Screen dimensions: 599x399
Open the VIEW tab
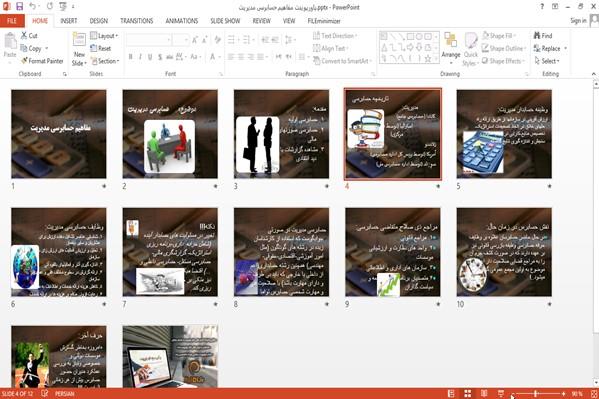pyautogui.click(x=289, y=21)
